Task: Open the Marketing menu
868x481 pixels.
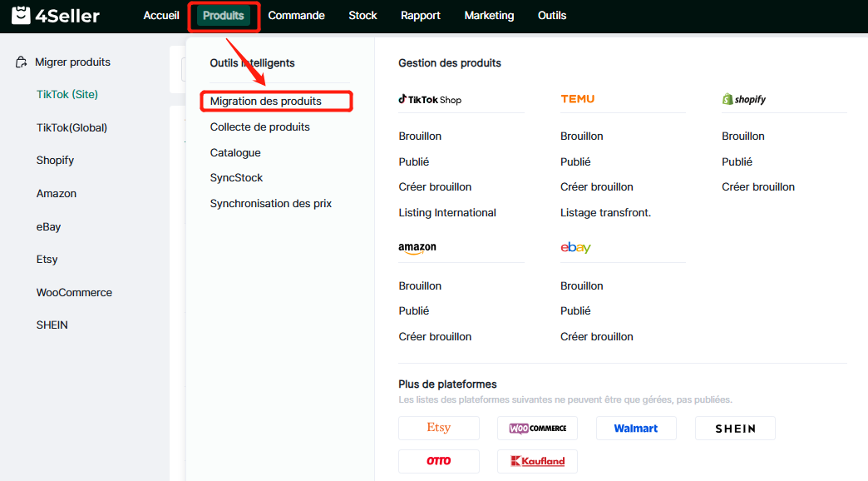Action: pos(489,16)
